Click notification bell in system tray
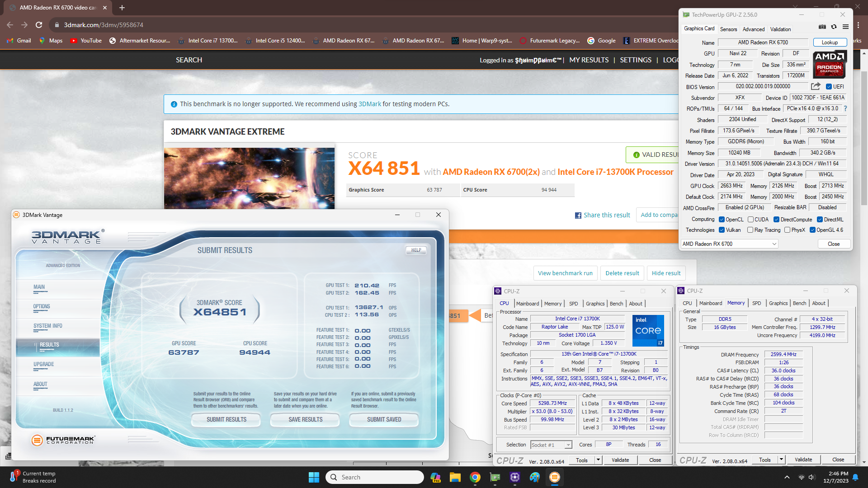This screenshot has height=488, width=868. point(855,477)
